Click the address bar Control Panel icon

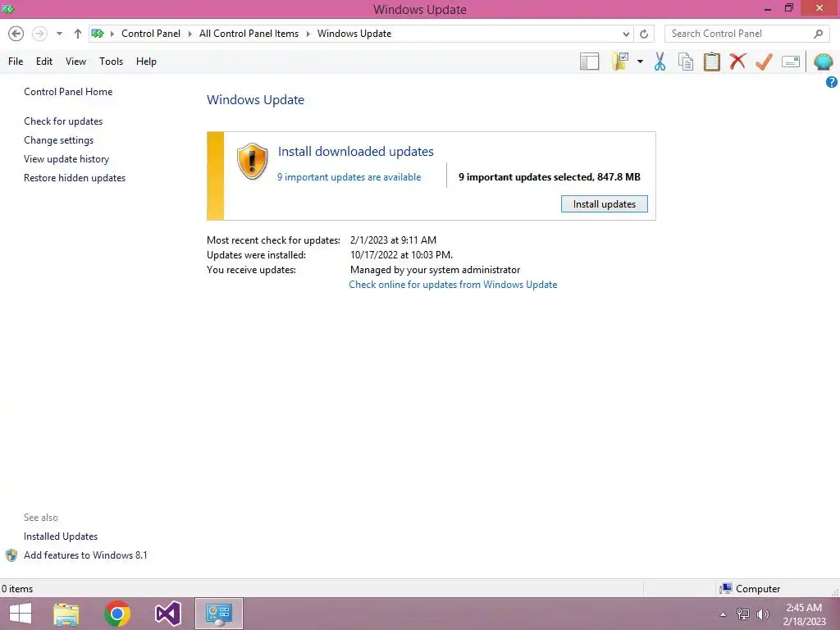[98, 34]
